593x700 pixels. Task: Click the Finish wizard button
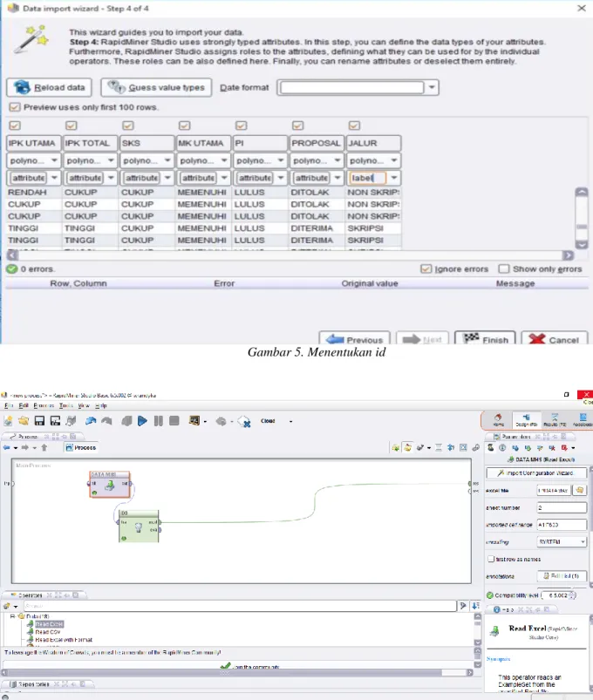485,339
